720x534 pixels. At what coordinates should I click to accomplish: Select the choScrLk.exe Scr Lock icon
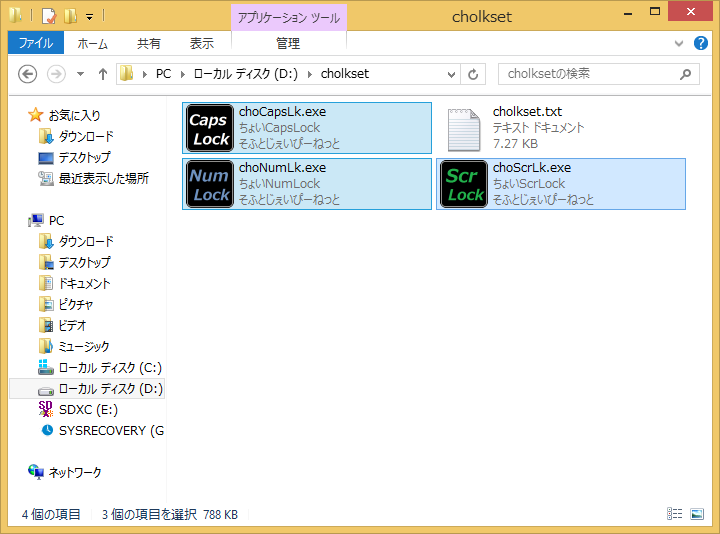point(464,184)
